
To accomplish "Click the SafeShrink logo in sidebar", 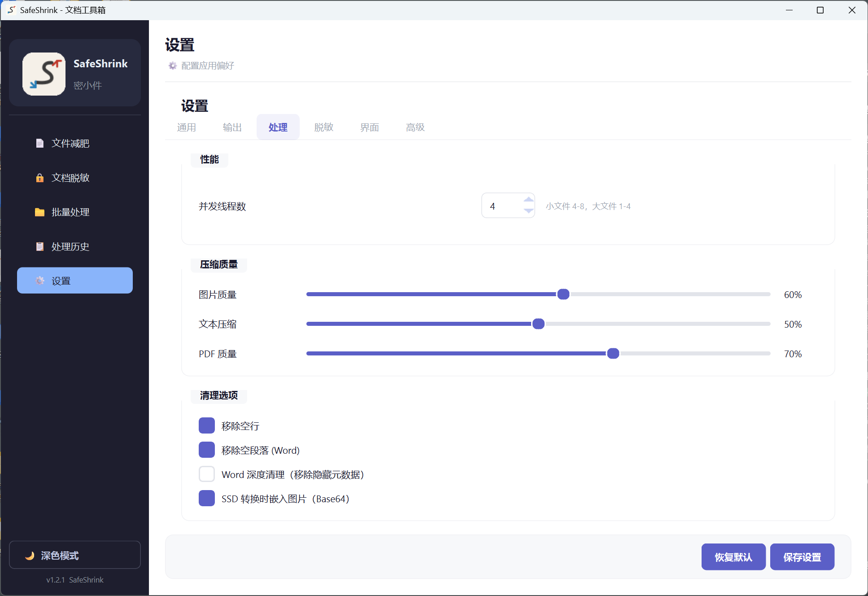I will pyautogui.click(x=44, y=74).
